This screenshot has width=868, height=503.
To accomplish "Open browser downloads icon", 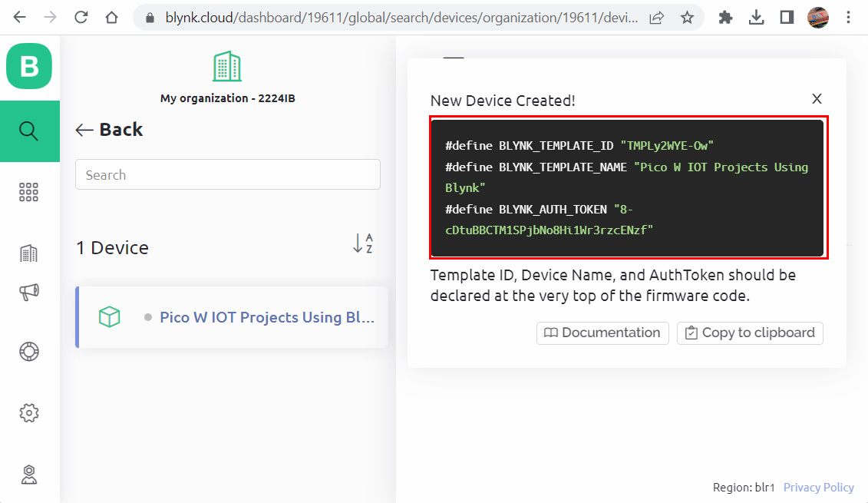I will tap(756, 18).
